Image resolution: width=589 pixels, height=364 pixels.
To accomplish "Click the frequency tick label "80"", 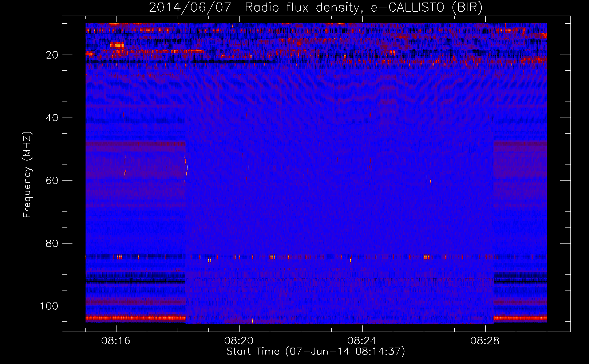I will [x=52, y=243].
